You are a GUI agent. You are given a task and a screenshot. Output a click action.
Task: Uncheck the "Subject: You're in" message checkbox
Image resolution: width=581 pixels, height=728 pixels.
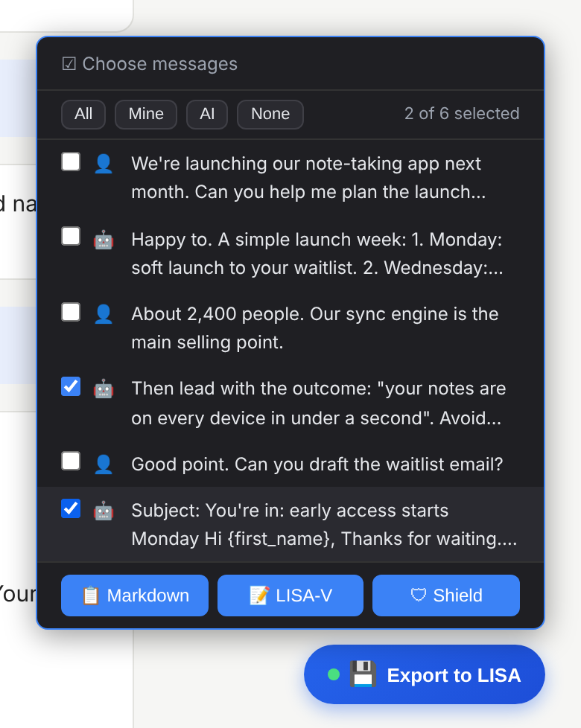click(x=71, y=508)
